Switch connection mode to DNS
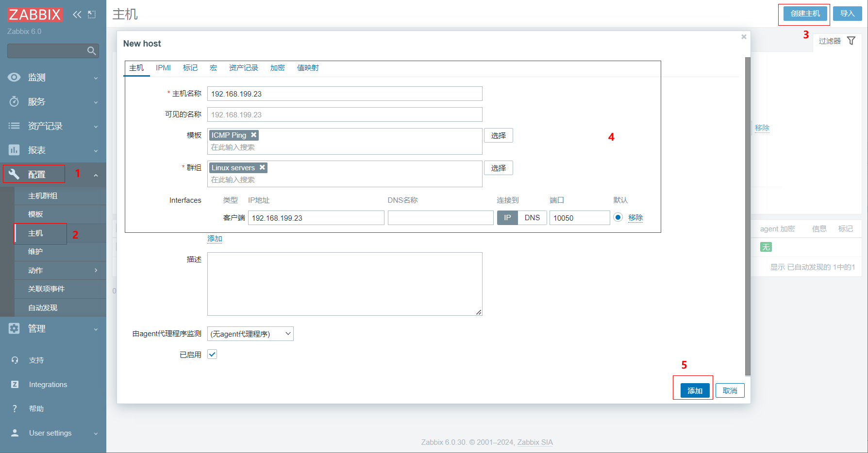 tap(532, 218)
